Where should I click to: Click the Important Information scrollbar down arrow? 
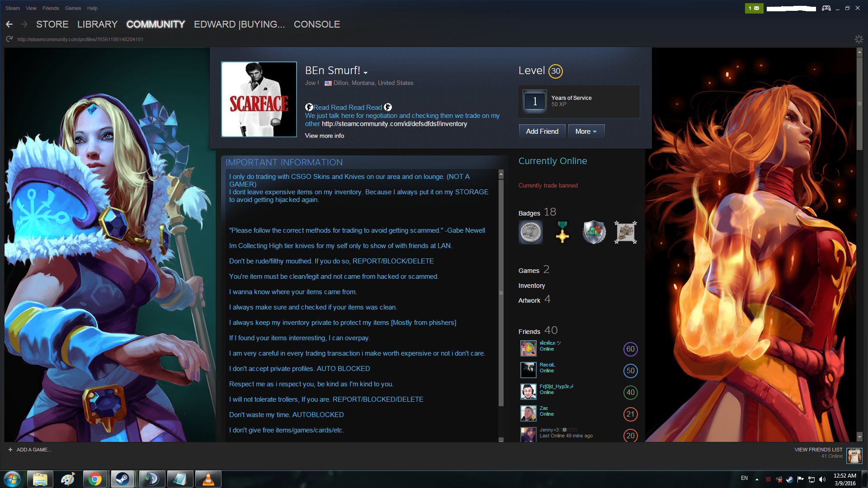[501, 439]
